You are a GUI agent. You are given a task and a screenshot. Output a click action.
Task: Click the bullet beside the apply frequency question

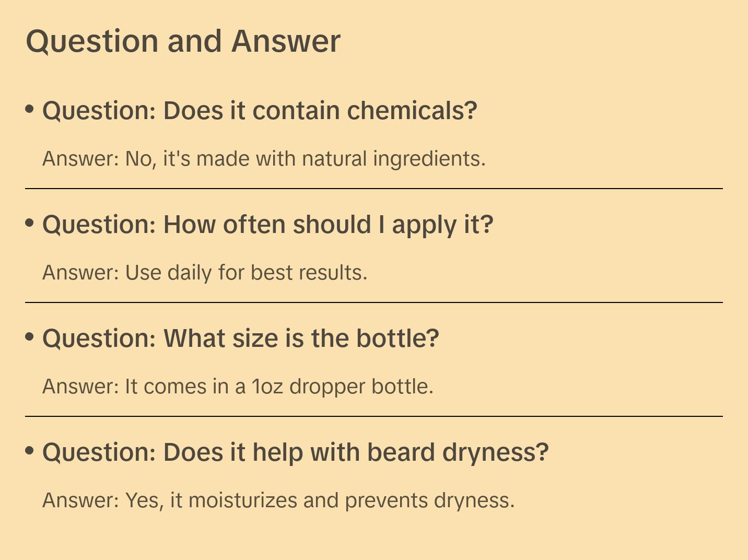pyautogui.click(x=30, y=223)
